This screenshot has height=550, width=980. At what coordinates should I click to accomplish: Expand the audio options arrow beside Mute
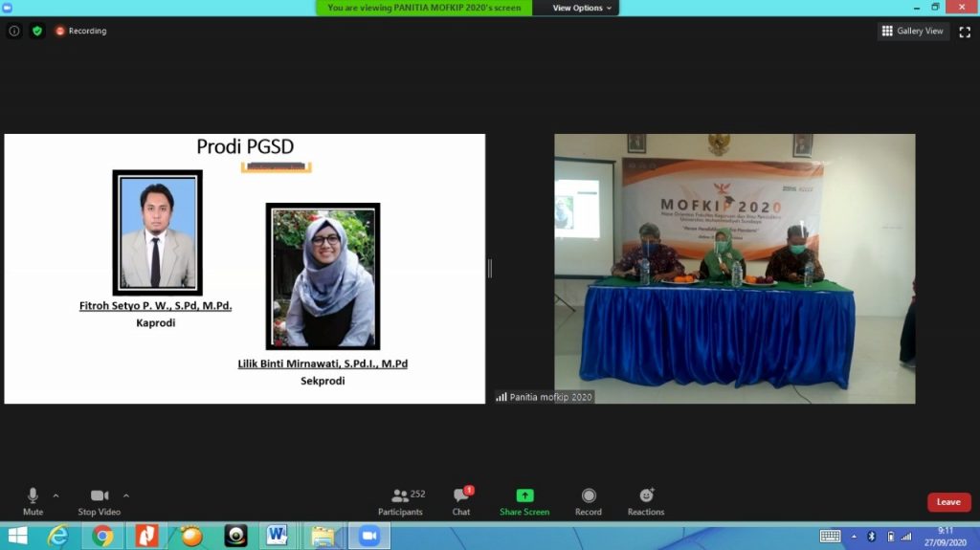pyautogui.click(x=56, y=495)
